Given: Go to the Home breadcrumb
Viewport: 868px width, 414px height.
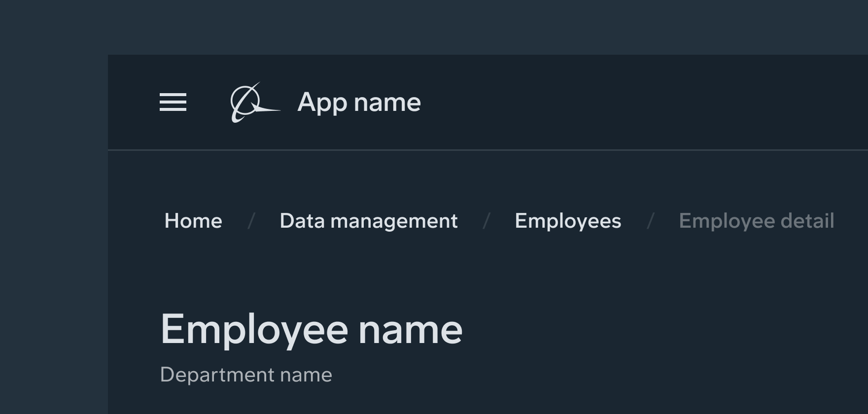Looking at the screenshot, I should tap(193, 220).
